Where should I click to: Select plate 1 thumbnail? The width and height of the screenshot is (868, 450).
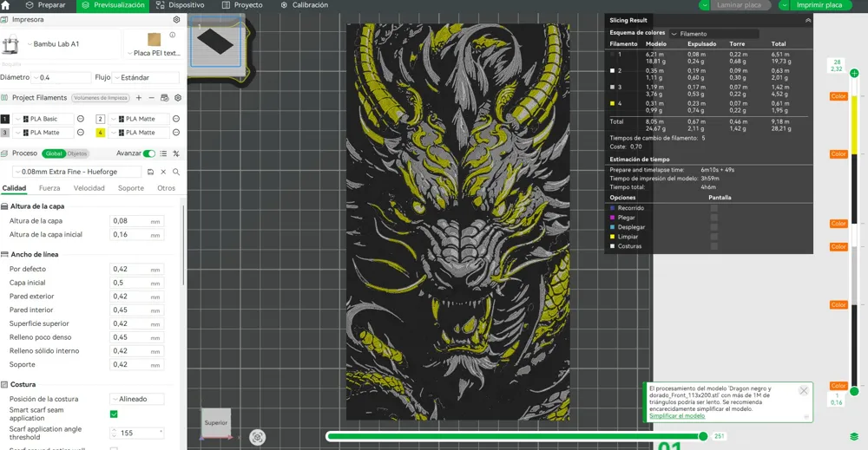(x=216, y=43)
